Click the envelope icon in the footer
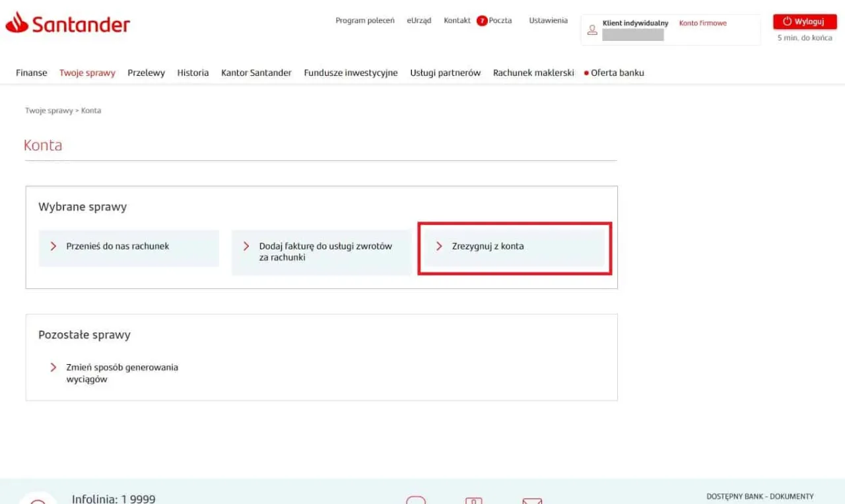Screen dimensions: 845x504 coord(531,501)
